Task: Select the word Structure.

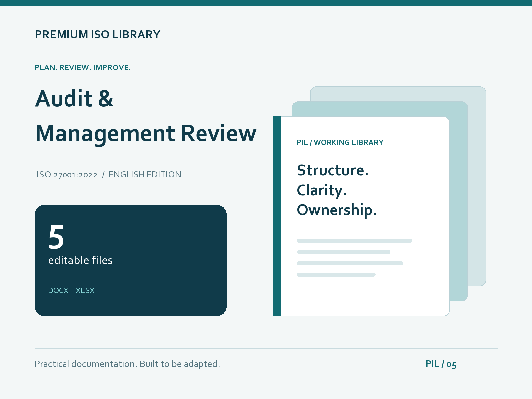Action: tap(332, 170)
